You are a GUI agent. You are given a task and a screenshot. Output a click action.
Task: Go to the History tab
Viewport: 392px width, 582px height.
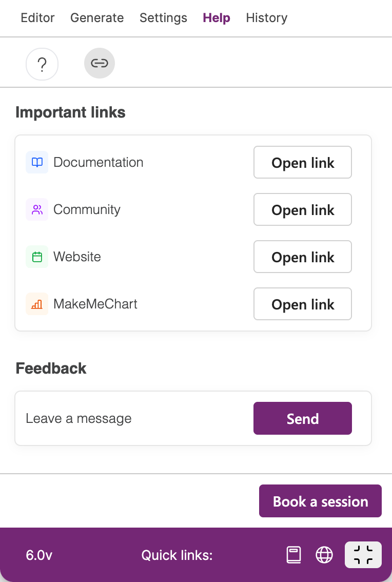tap(266, 18)
